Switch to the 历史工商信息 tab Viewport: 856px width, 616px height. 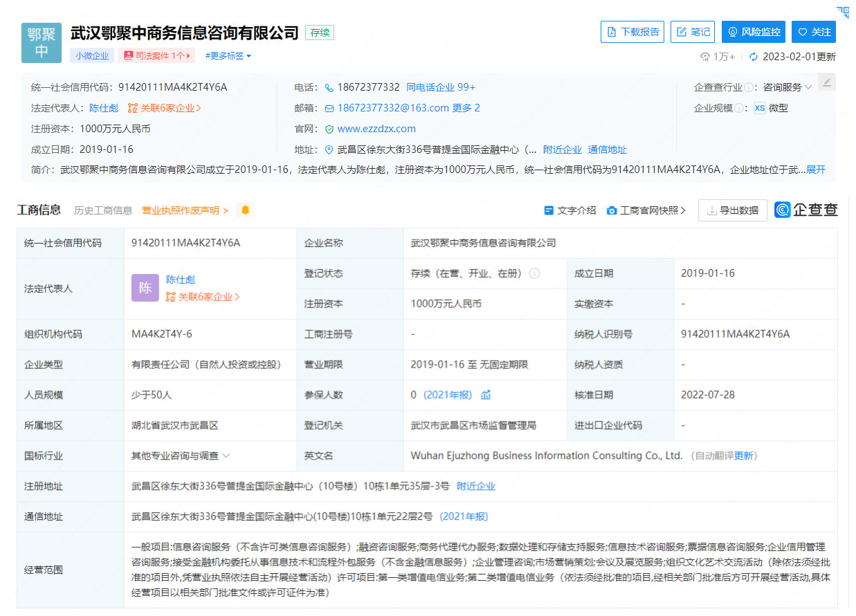point(103,210)
